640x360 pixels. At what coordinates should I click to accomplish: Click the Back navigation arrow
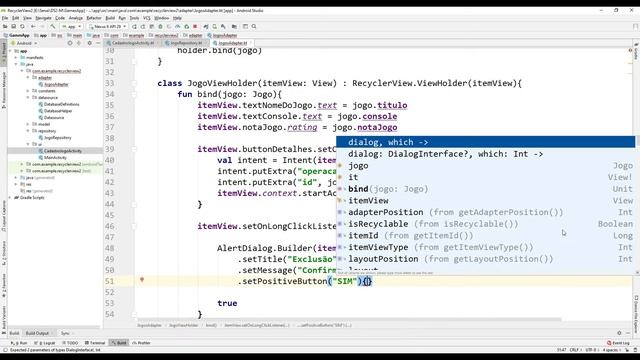33,27
